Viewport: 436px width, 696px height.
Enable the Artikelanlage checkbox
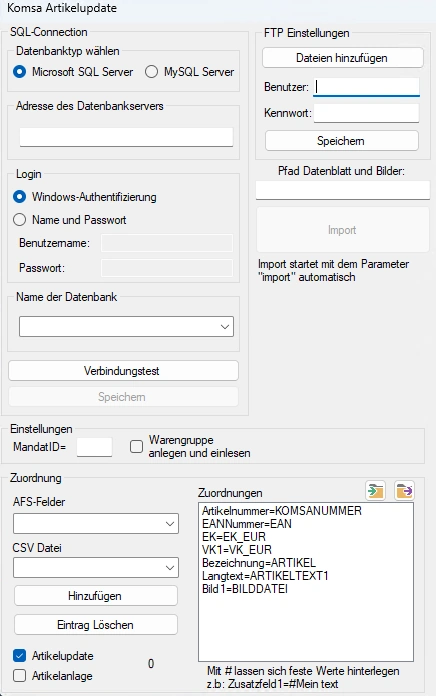(20, 676)
